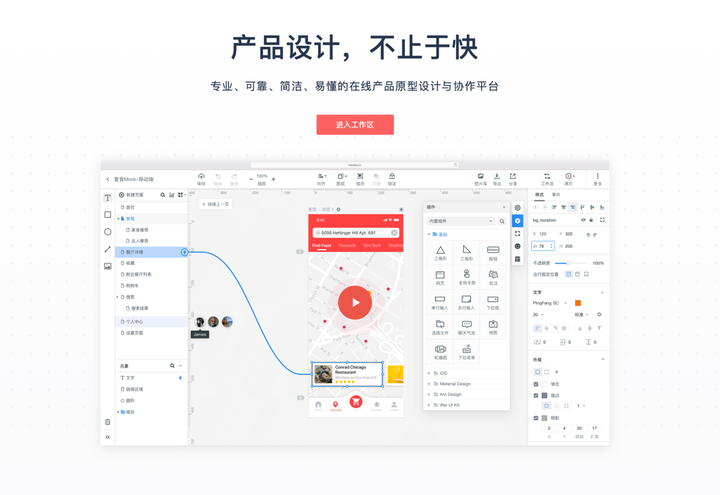Screen dimensions: 720x495
Task: Toggle the Fill checkbox in appearance section
Action: point(536,384)
